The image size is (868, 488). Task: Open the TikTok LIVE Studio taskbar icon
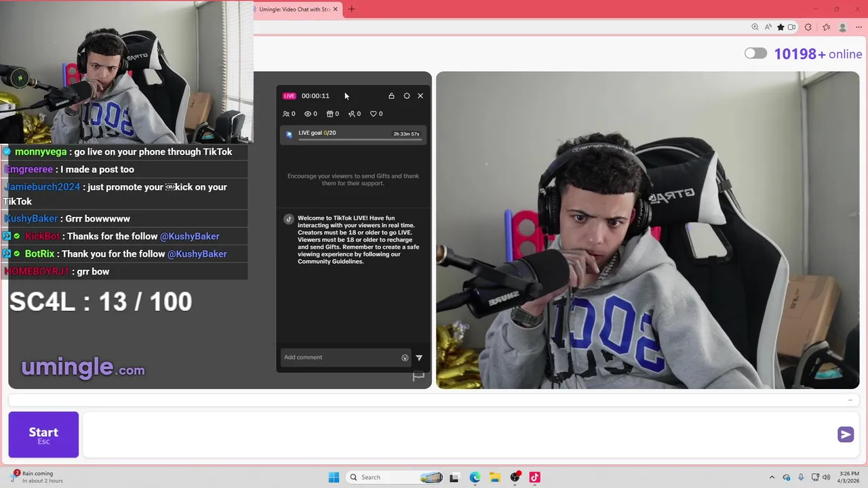pyautogui.click(x=534, y=477)
